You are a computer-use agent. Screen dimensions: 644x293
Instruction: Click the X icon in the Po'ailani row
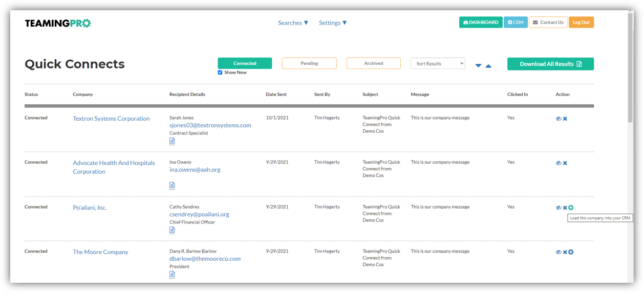[x=565, y=208]
